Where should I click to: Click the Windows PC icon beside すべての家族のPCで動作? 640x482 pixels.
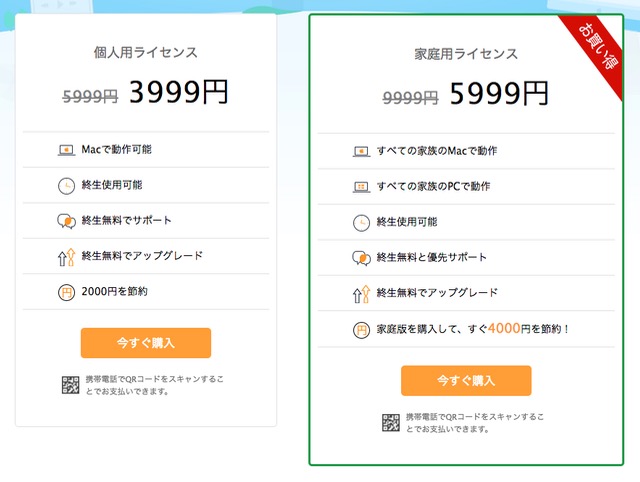(361, 187)
